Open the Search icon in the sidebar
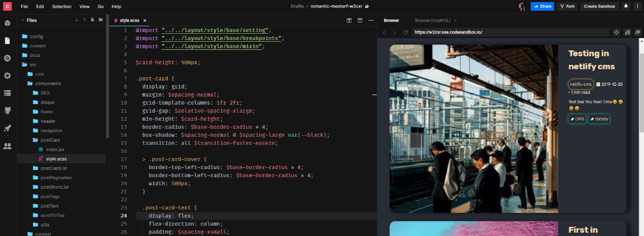Viewport: 644px width, 236px height. pyautogui.click(x=8, y=58)
